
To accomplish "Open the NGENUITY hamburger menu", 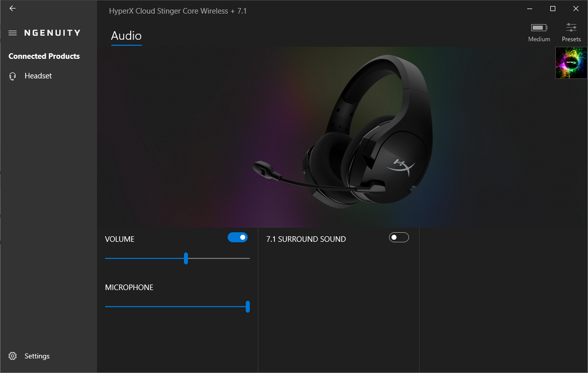I will pyautogui.click(x=13, y=33).
